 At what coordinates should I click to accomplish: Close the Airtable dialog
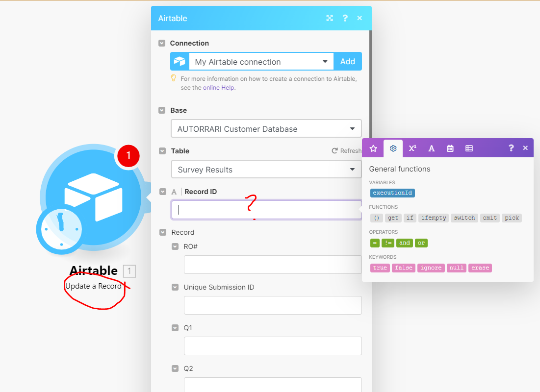click(360, 18)
